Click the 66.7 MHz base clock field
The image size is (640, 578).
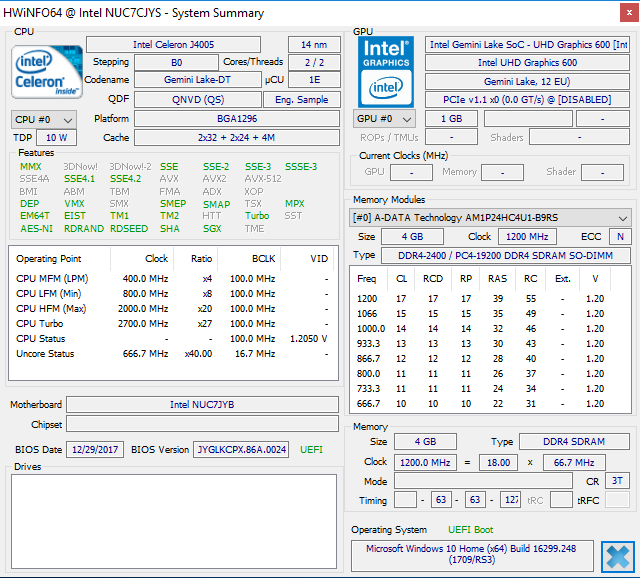574,462
